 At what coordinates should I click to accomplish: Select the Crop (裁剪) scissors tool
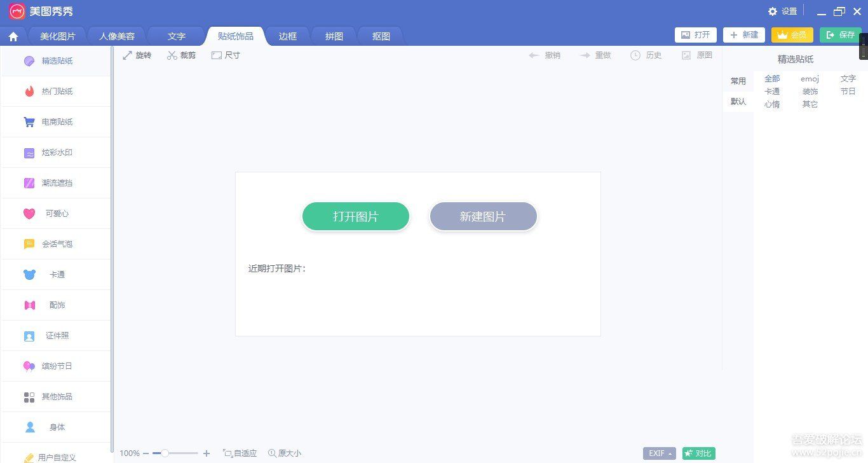pos(181,55)
